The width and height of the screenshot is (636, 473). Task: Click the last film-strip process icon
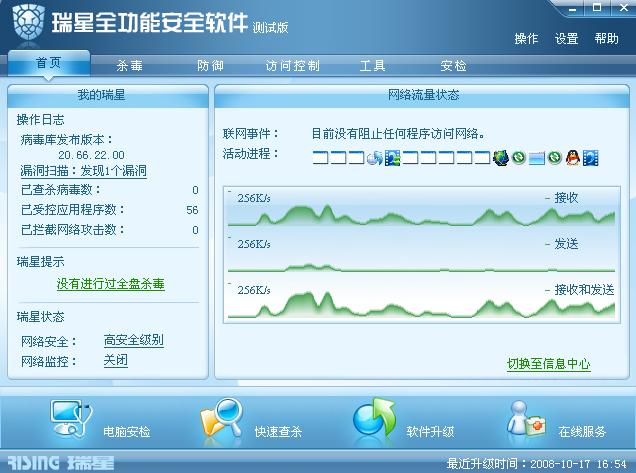591,157
